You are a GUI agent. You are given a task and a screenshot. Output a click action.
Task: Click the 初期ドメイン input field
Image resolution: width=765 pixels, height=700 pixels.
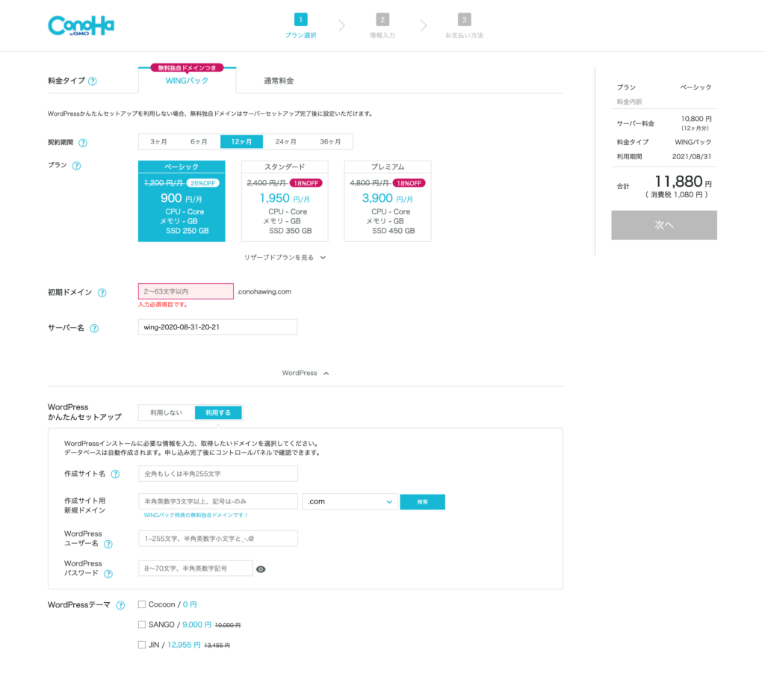coord(186,291)
